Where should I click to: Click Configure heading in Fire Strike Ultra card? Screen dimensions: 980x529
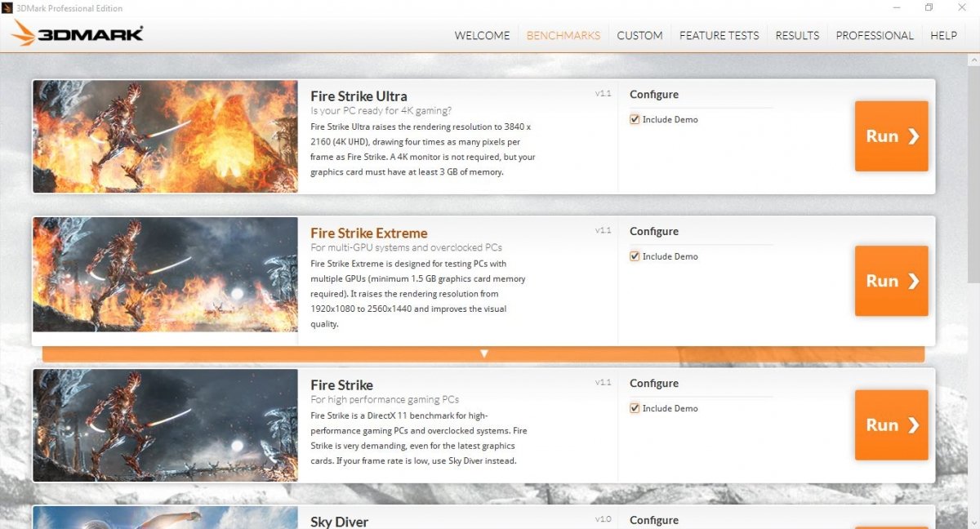coord(654,95)
